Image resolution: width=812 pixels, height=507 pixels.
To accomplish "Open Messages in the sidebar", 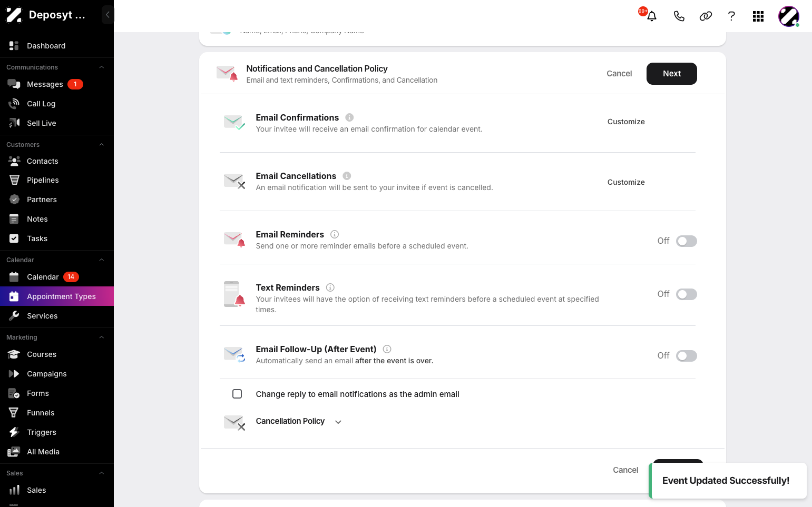I will coord(57,84).
